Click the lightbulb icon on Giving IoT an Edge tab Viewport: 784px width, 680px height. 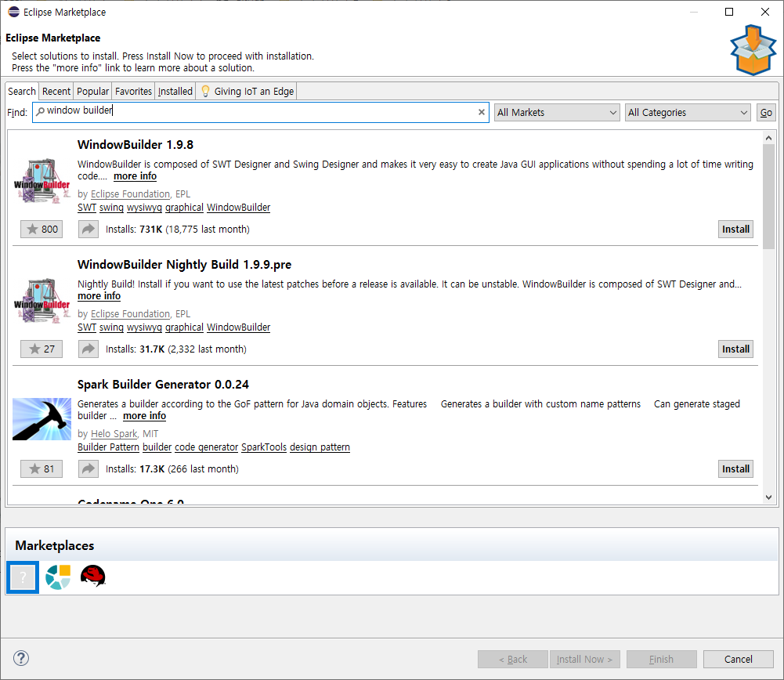click(x=205, y=91)
